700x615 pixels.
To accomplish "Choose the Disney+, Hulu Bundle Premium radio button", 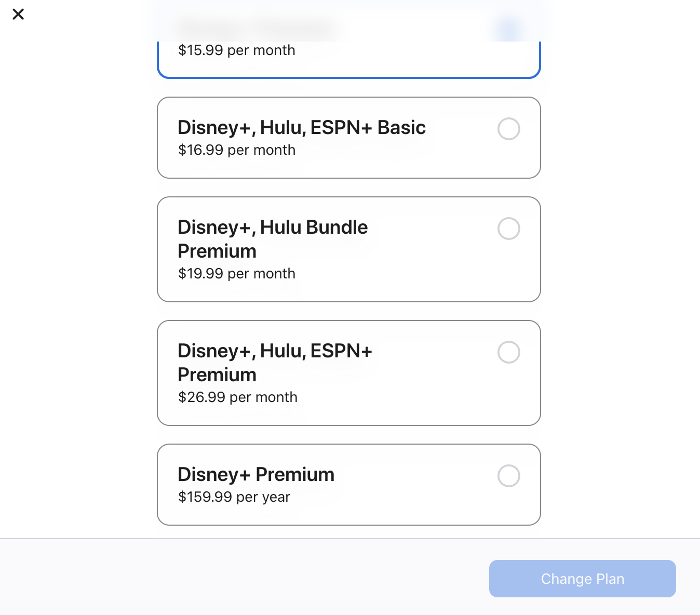I will click(x=508, y=229).
